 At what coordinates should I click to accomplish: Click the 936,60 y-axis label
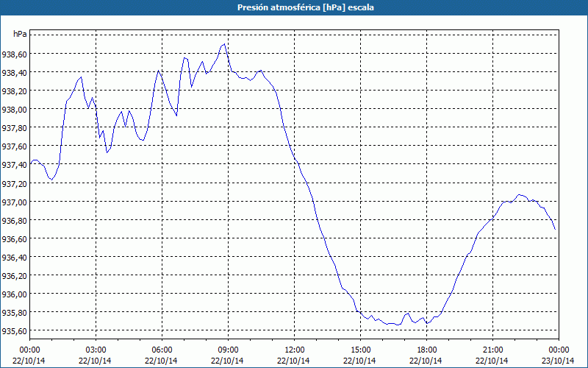[14, 238]
